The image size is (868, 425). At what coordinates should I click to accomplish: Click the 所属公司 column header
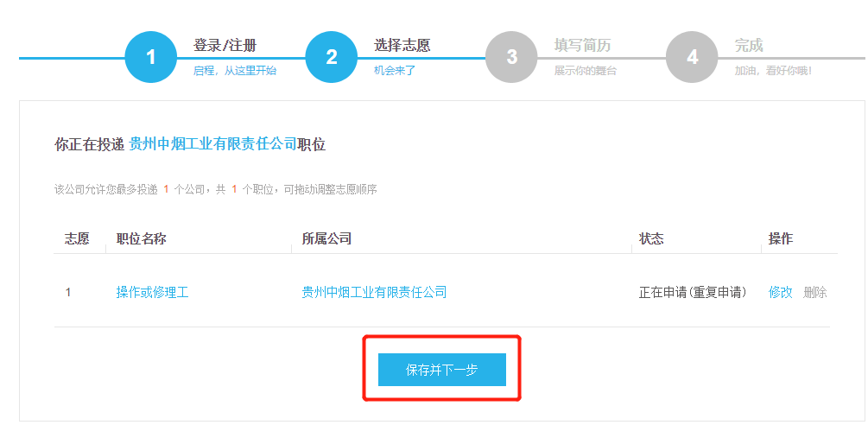(326, 238)
